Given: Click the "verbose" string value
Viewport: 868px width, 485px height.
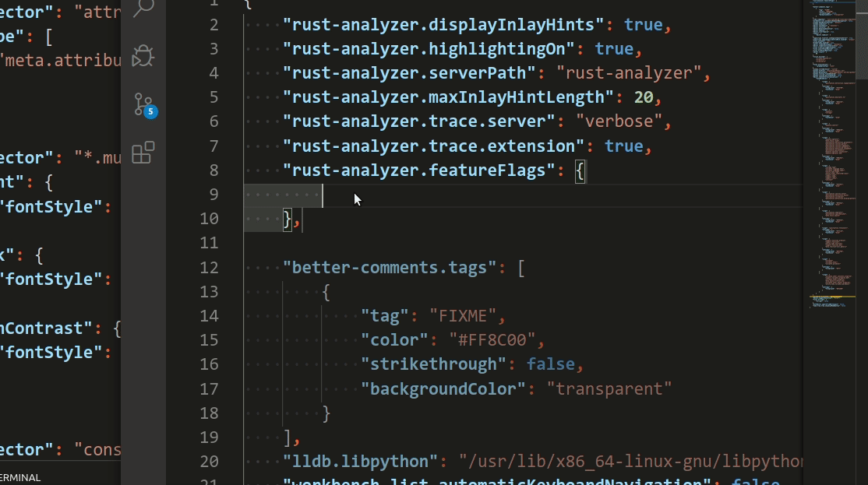Looking at the screenshot, I should pos(619,121).
